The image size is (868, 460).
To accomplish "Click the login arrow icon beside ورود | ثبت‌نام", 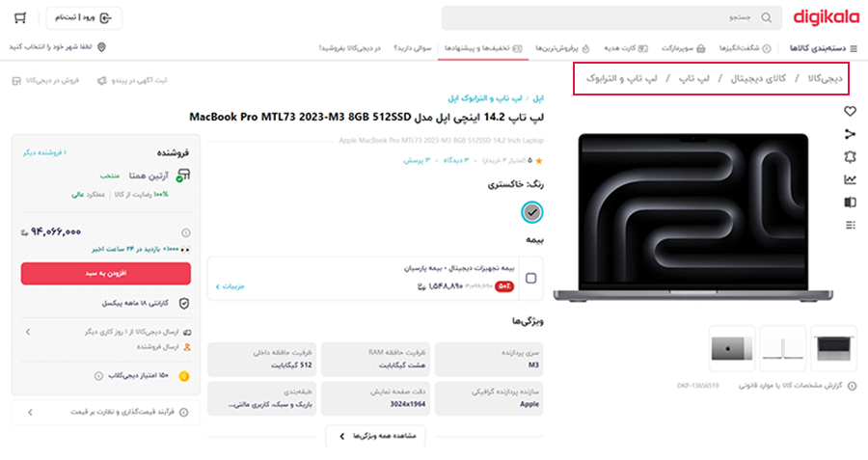I will pos(105,18).
